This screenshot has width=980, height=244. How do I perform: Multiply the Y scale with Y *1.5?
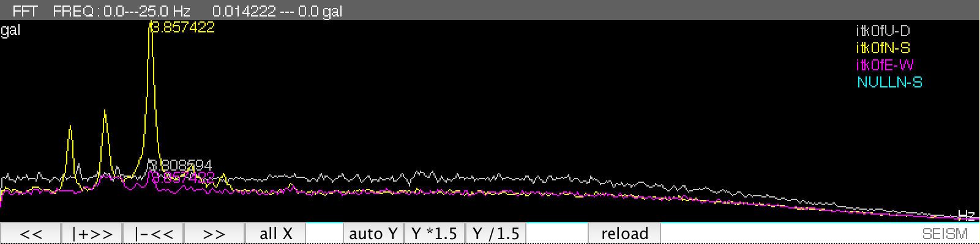coord(435,234)
